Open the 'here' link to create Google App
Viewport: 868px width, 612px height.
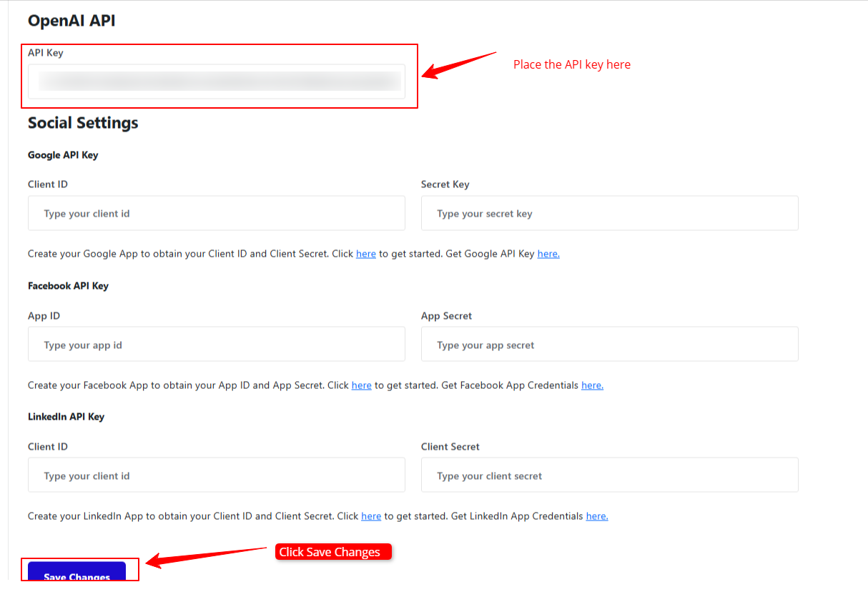click(x=366, y=254)
